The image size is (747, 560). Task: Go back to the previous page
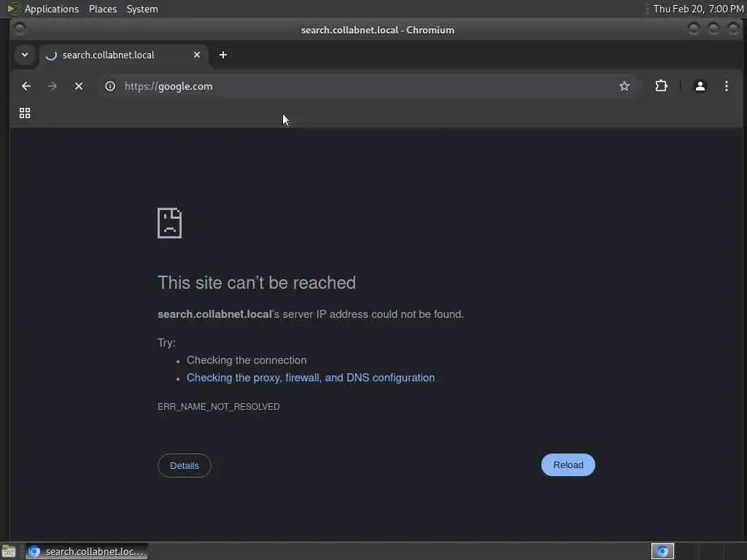26,86
